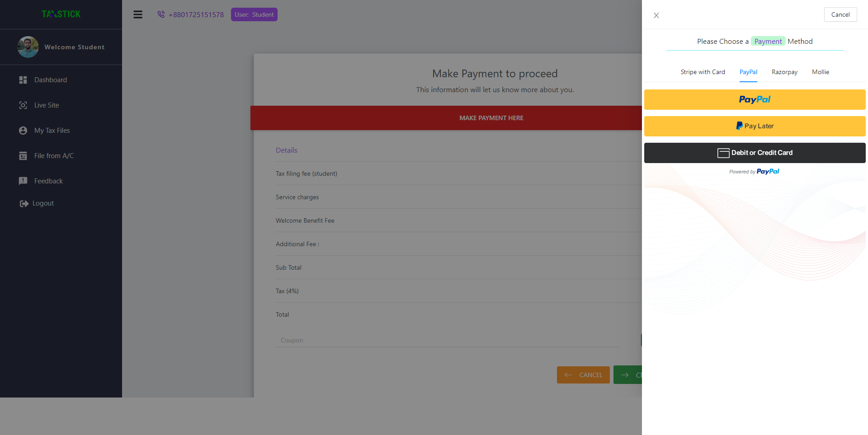Click the Feedback speech bubble icon
This screenshot has width=868, height=435.
pos(23,181)
